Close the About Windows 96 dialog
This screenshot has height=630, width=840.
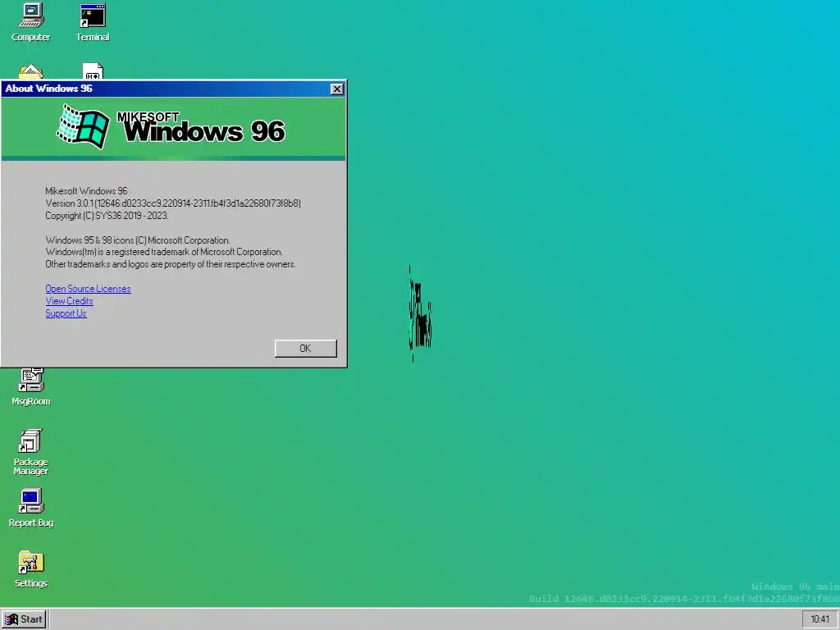tap(336, 89)
